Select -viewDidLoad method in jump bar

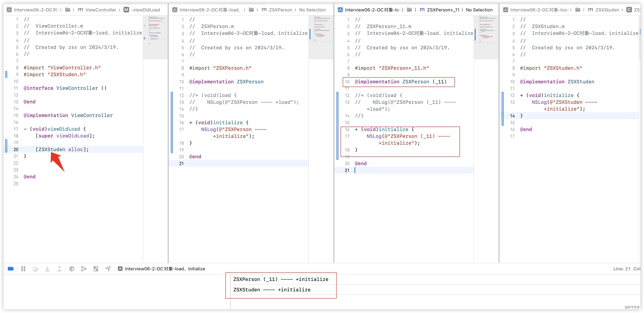145,10
